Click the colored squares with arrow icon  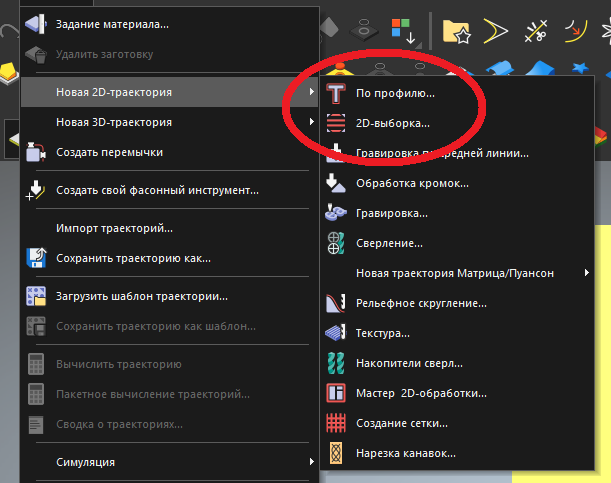[x=404, y=31]
